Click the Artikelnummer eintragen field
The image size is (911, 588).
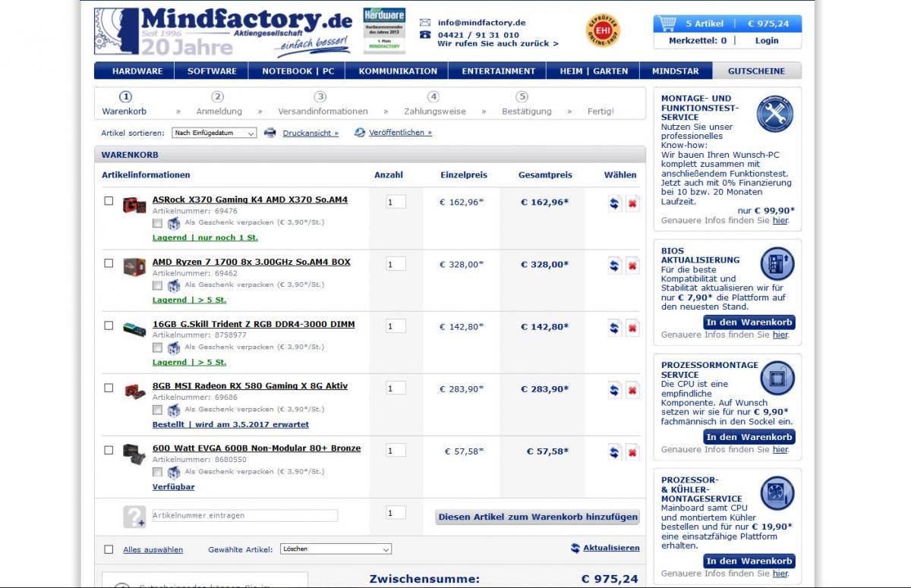pyautogui.click(x=244, y=515)
